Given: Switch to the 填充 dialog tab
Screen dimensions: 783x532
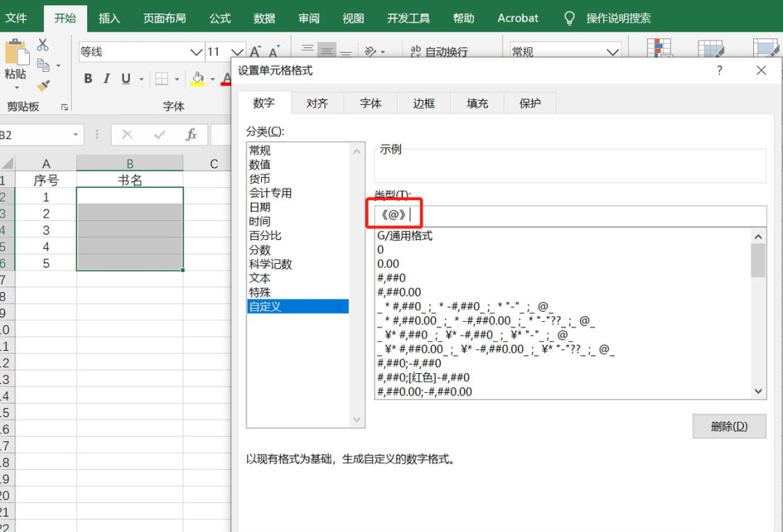Looking at the screenshot, I should tap(477, 104).
